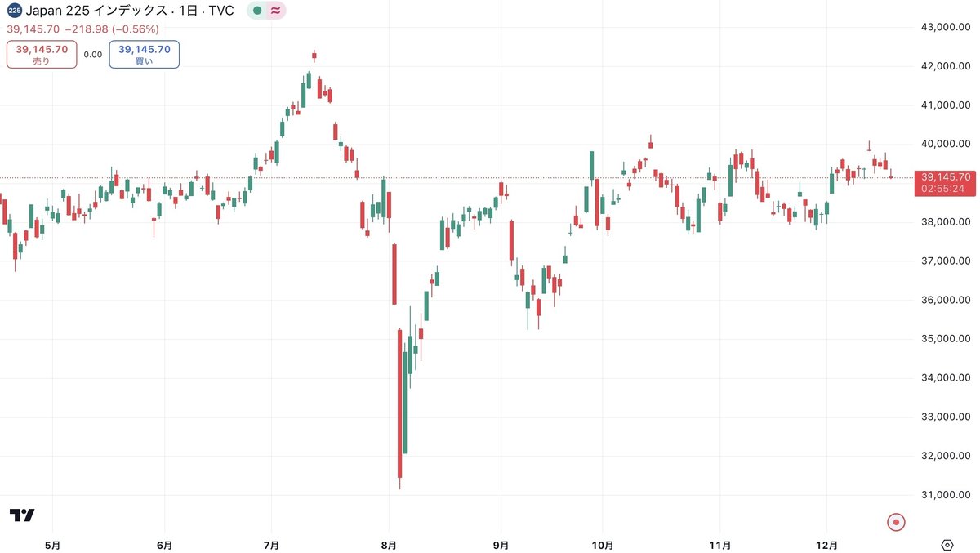Click the 35,000.00 price scale label

pyautogui.click(x=946, y=339)
